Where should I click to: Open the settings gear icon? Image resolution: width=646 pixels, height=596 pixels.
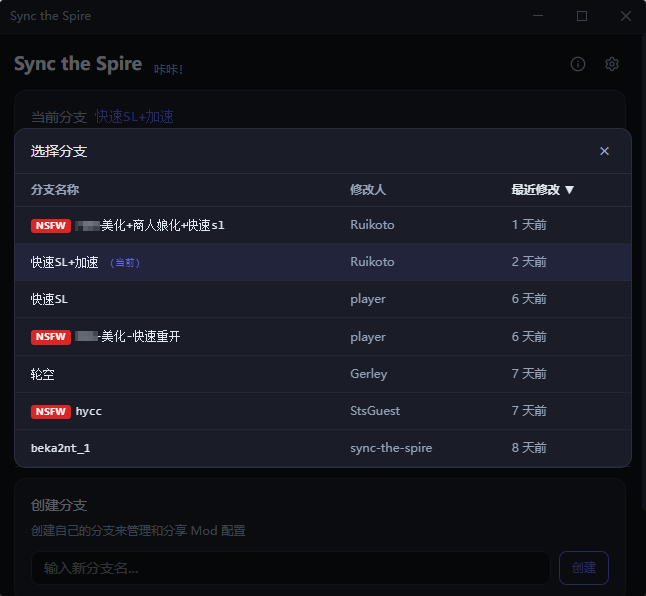[x=612, y=64]
